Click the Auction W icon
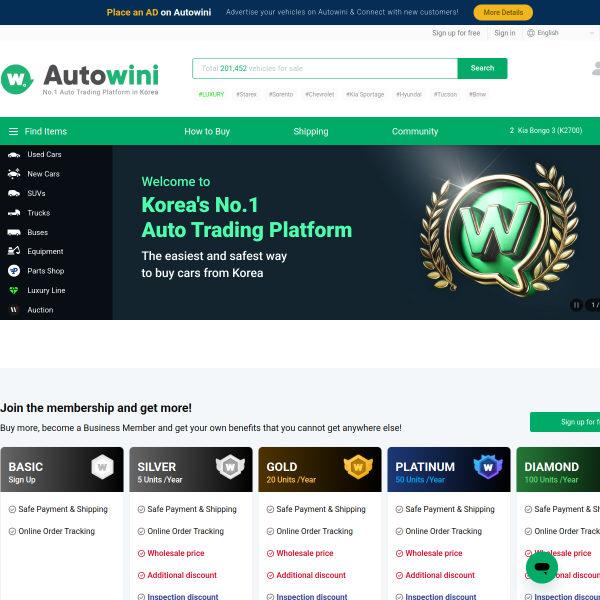This screenshot has height=600, width=600. [x=14, y=310]
